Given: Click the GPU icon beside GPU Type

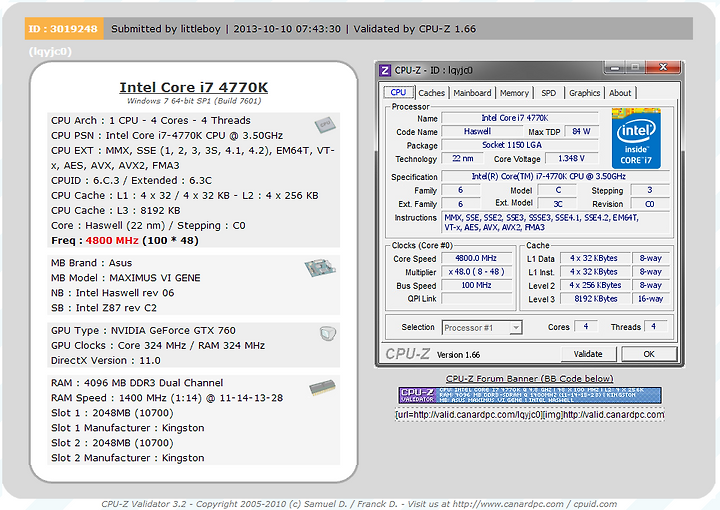Looking at the screenshot, I should pos(328,333).
